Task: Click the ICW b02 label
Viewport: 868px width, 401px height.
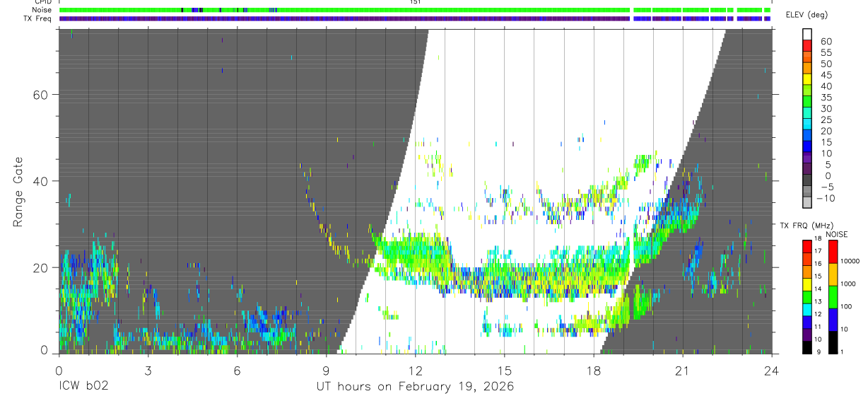Action: 83,387
